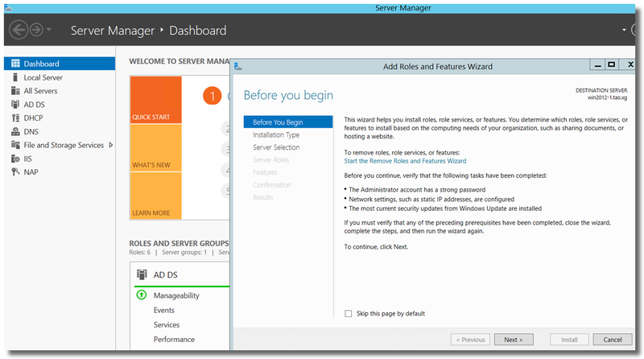644x359 pixels.
Task: Expand File and Storage Services submenu arrow
Action: click(x=110, y=145)
